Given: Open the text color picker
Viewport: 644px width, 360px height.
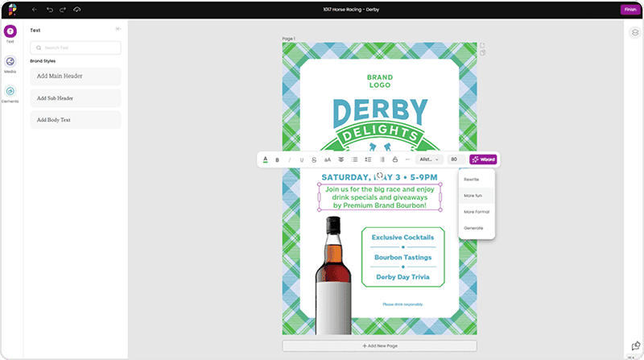Looking at the screenshot, I should 266,159.
